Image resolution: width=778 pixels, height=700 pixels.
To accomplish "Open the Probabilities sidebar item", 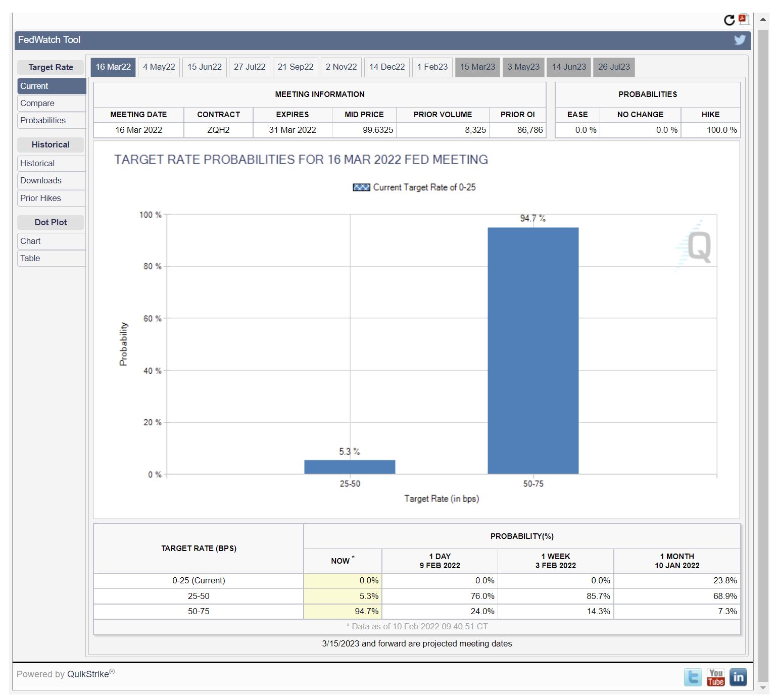I will point(43,121).
